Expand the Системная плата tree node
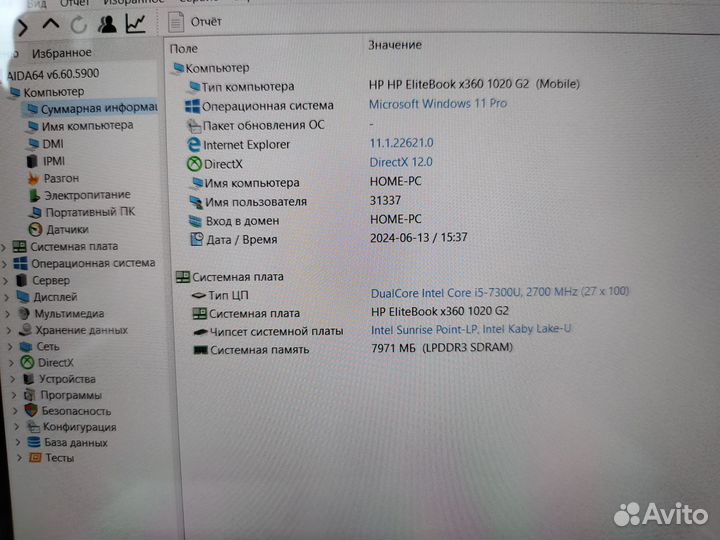The width and height of the screenshot is (720, 540). tap(4, 247)
